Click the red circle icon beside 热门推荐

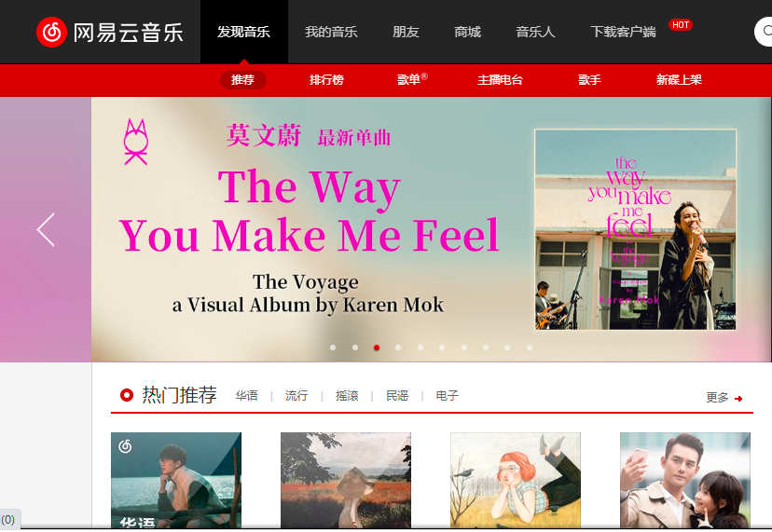[x=127, y=395]
